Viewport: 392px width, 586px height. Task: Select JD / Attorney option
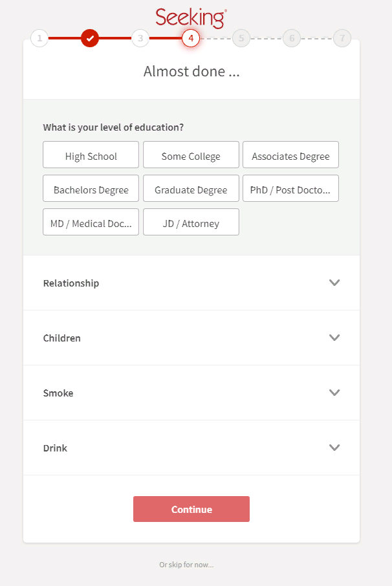pyautogui.click(x=191, y=222)
